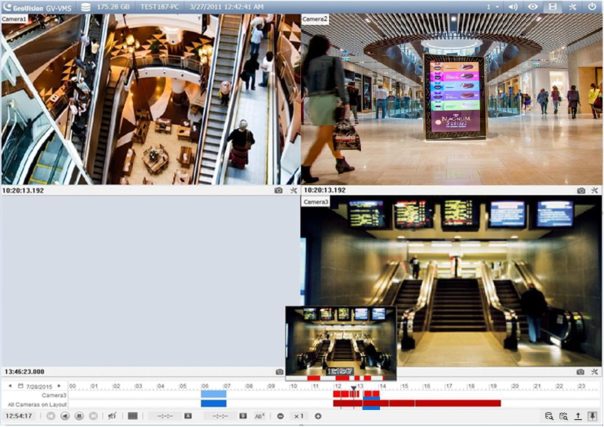Open the tools configuration icon in top bar
This screenshot has height=427, width=604.
(571, 6)
